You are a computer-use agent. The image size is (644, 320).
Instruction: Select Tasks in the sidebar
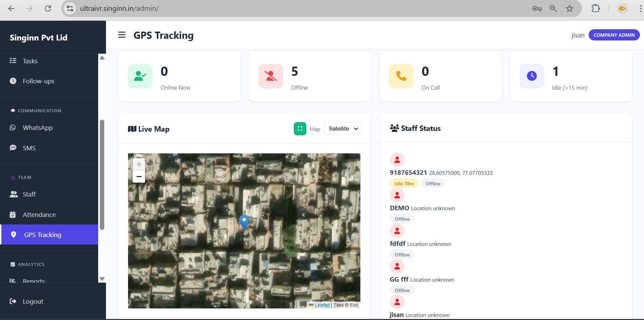click(30, 61)
